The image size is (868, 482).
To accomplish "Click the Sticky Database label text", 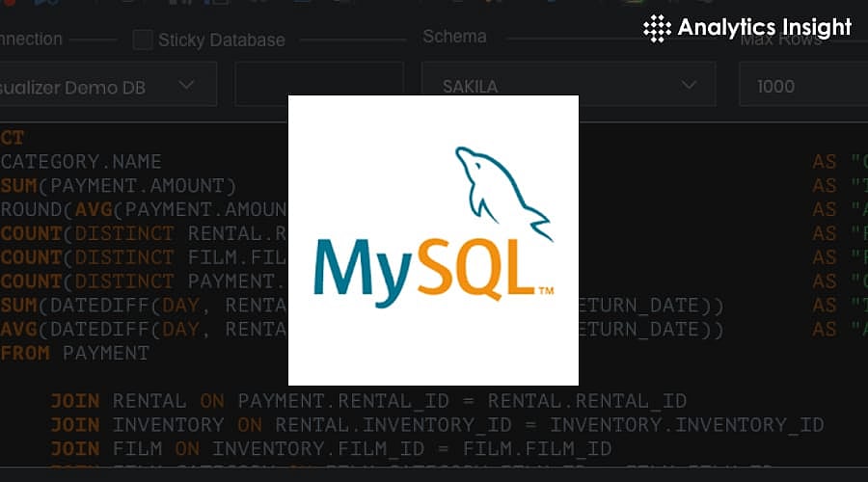I will point(221,40).
